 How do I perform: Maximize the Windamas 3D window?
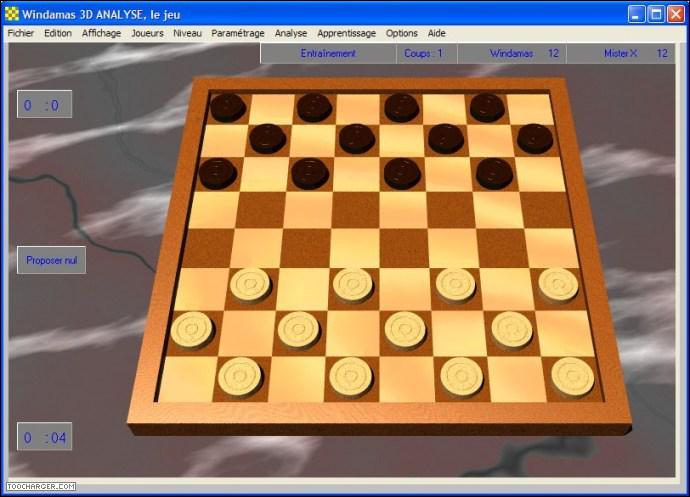pyautogui.click(x=656, y=14)
